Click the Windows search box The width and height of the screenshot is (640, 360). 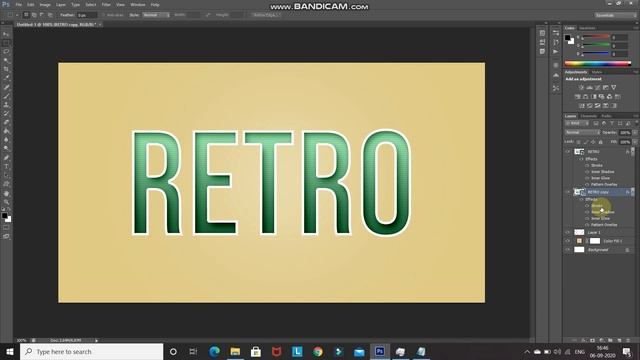(91, 351)
